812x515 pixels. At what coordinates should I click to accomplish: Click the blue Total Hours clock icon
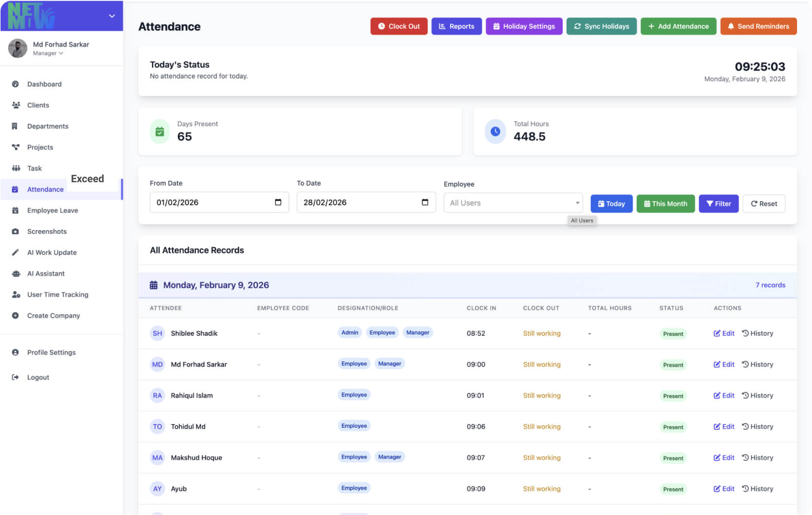point(495,131)
